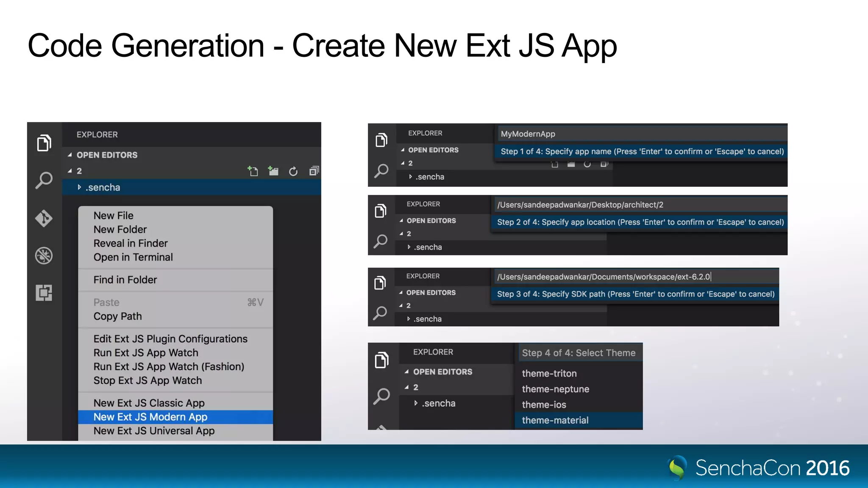The image size is (868, 488).
Task: Expand .sencha folder in left screenshot
Action: [79, 187]
